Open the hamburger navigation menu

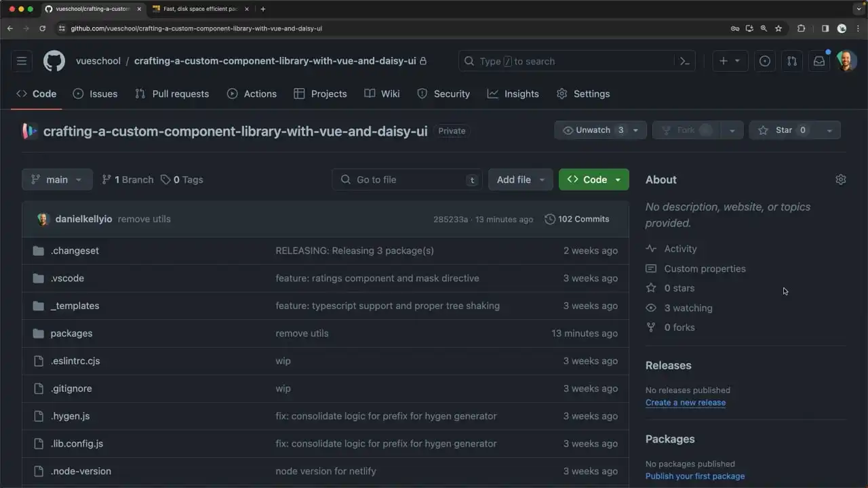point(22,61)
